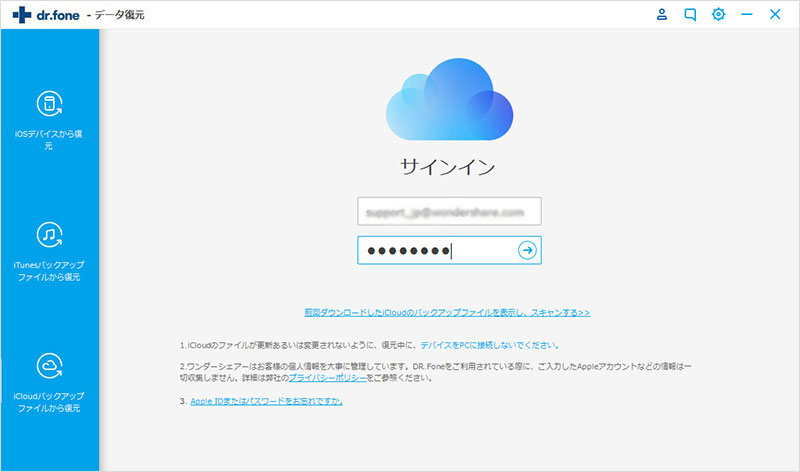This screenshot has height=472, width=800.
Task: Close the dr.fone window
Action: coord(775,14)
